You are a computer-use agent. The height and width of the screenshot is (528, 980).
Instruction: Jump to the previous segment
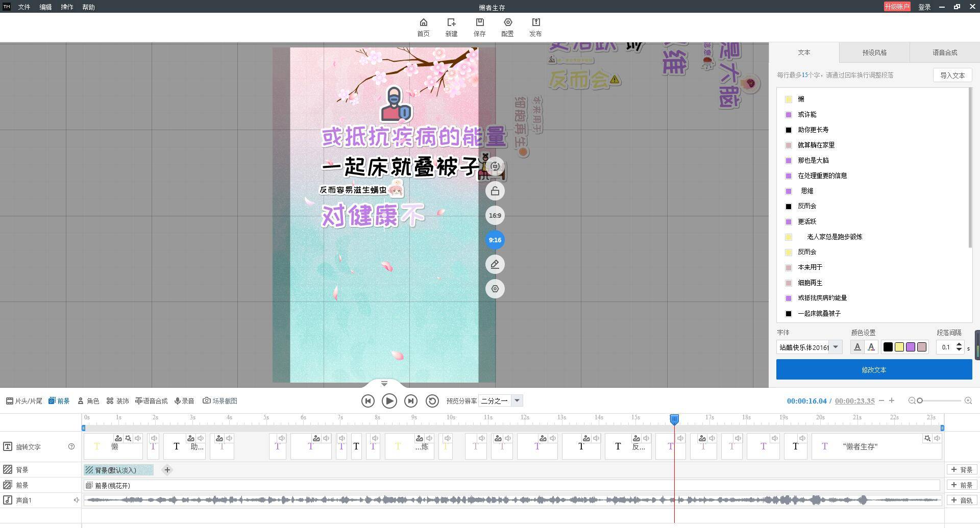pos(367,401)
